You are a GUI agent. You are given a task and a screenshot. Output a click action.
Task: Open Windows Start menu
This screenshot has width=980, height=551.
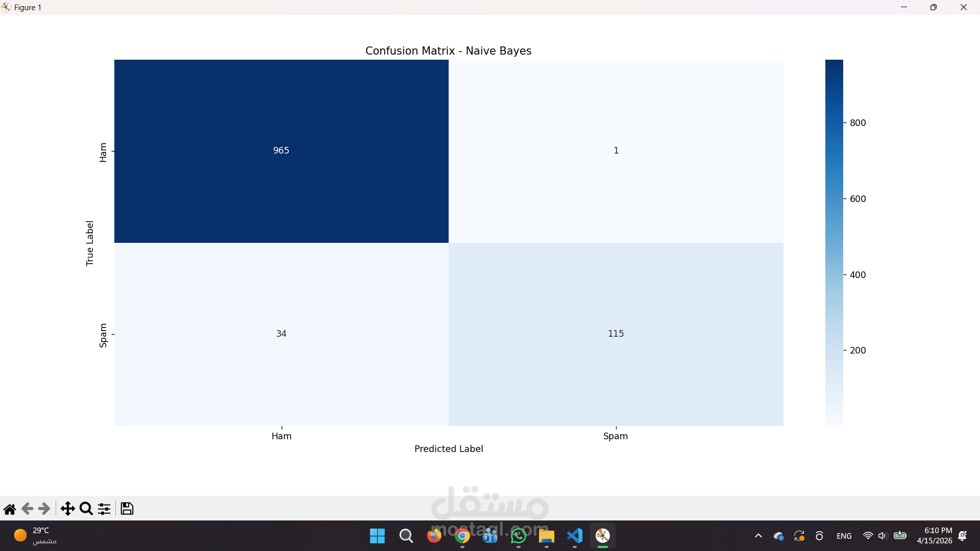point(377,536)
